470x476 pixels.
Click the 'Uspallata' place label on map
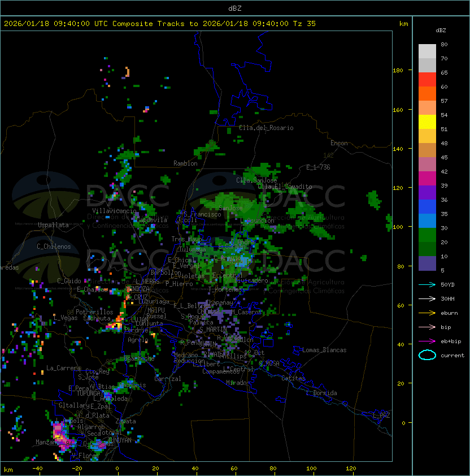point(53,225)
